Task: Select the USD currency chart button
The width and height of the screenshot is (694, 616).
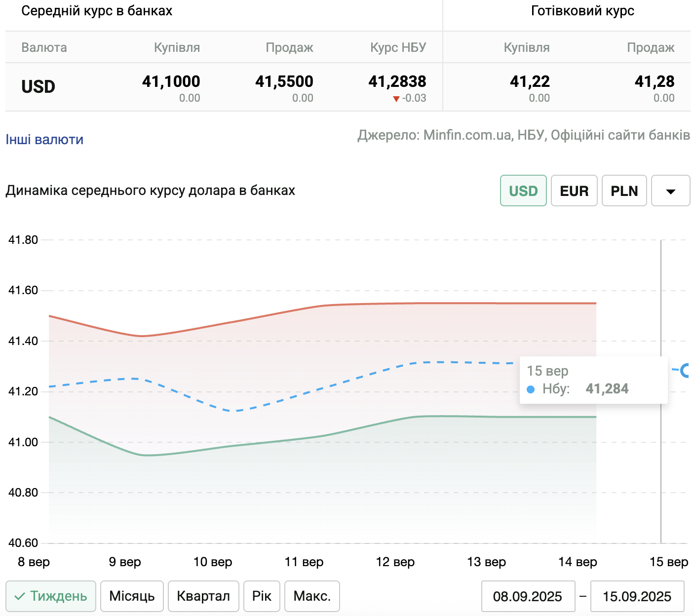Action: coord(523,191)
